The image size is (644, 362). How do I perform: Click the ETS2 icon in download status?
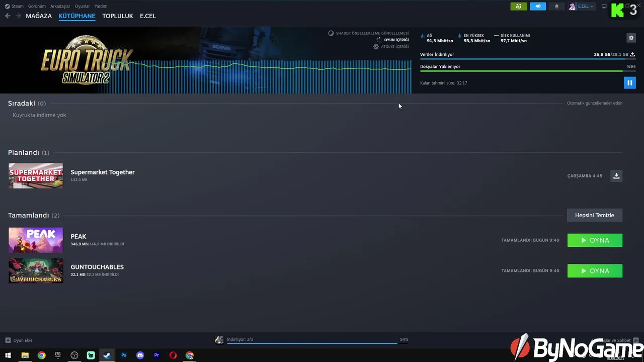click(x=219, y=340)
